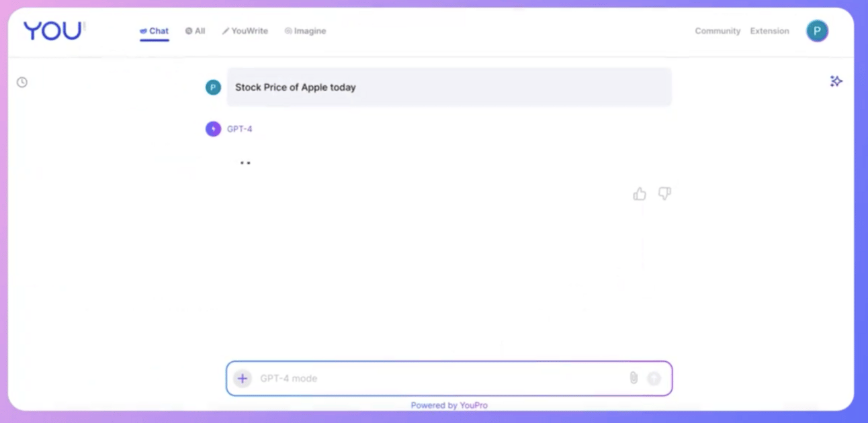Switch to the Chat tab

(154, 31)
